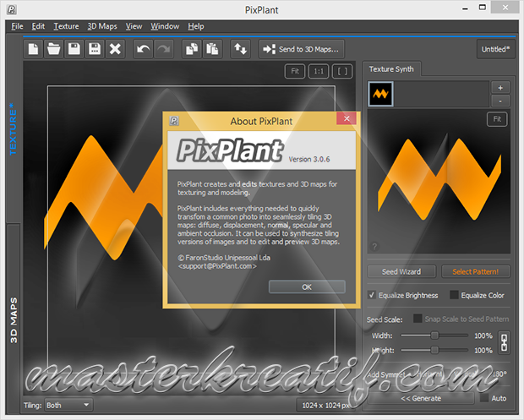This screenshot has width=524, height=420.
Task: Click OK in About PixPlant dialog
Action: point(307,287)
